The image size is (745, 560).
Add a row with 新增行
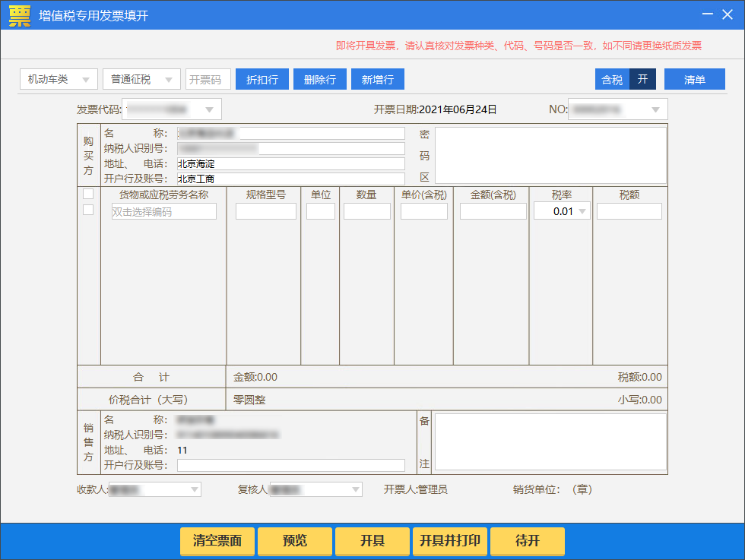point(377,80)
